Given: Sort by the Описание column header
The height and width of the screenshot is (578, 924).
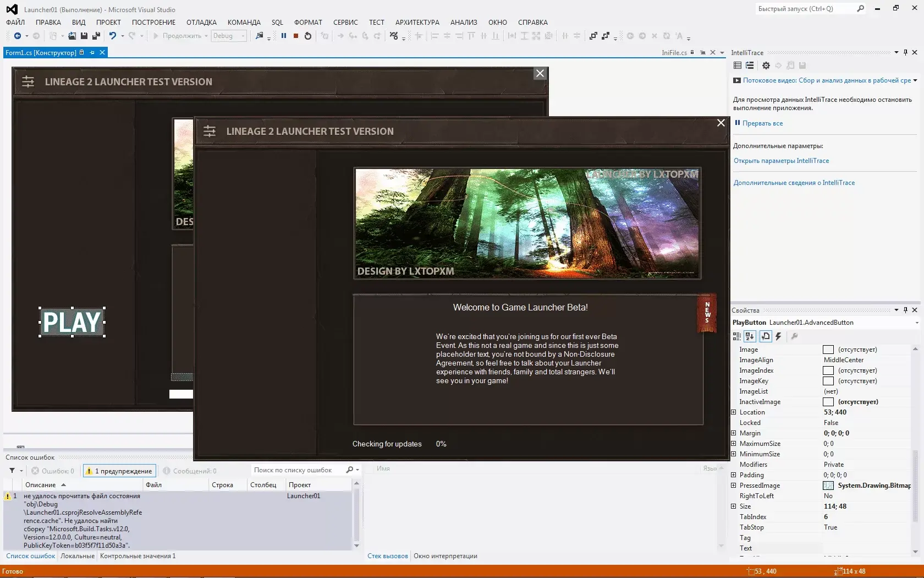Looking at the screenshot, I should tap(82, 484).
